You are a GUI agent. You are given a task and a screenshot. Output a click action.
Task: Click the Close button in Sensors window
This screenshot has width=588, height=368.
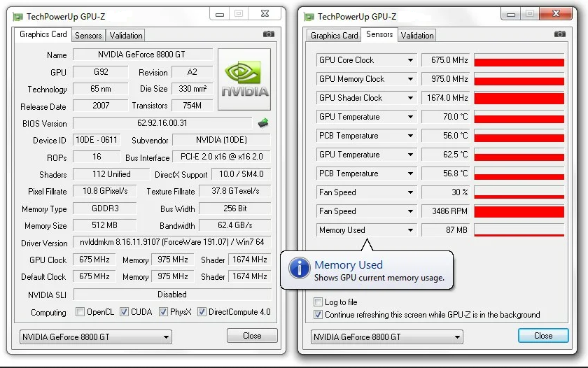tap(543, 336)
